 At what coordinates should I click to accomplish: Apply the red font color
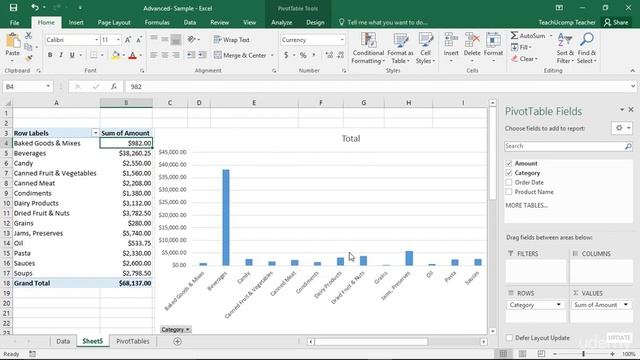[x=132, y=55]
